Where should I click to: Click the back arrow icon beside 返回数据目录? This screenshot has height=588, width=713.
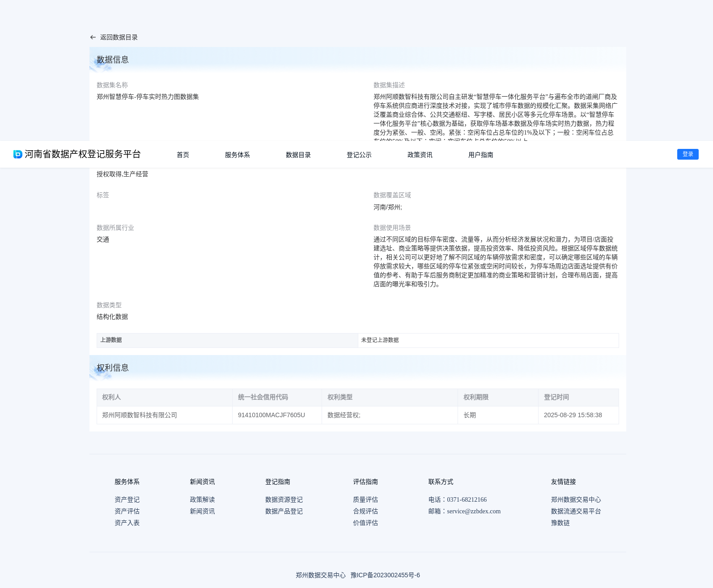click(93, 38)
